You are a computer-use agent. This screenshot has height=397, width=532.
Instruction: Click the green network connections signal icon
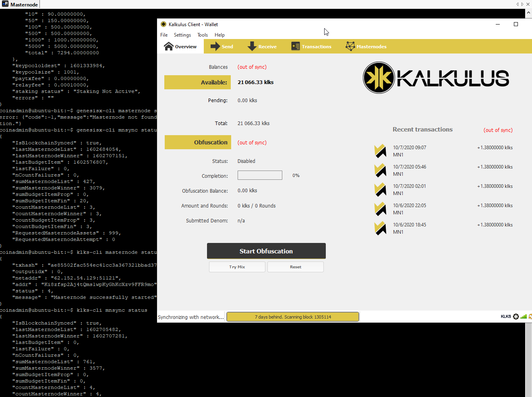click(x=524, y=317)
